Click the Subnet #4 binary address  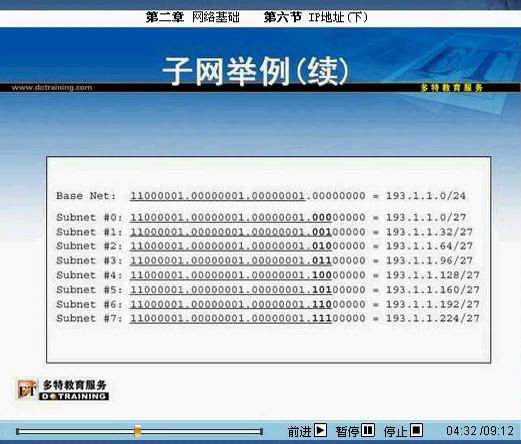(248, 275)
